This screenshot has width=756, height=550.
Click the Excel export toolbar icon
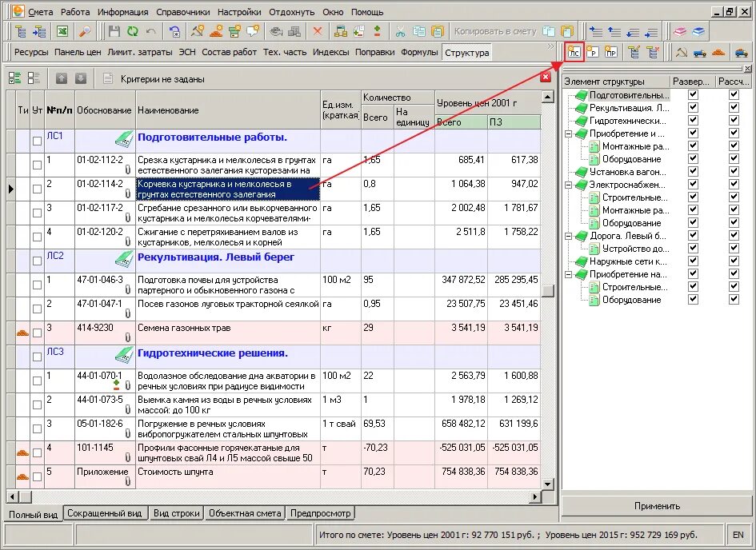point(62,32)
